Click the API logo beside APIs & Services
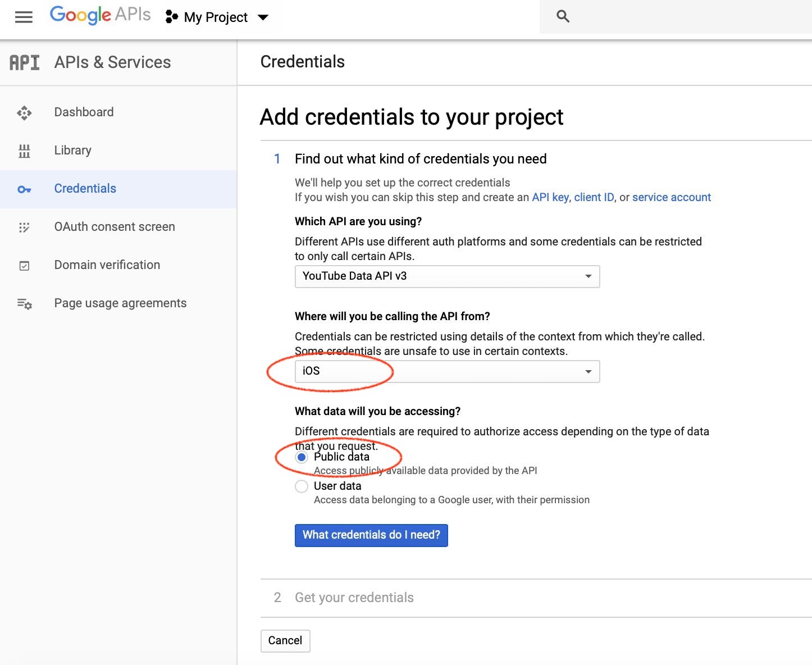812x665 pixels. (x=25, y=62)
